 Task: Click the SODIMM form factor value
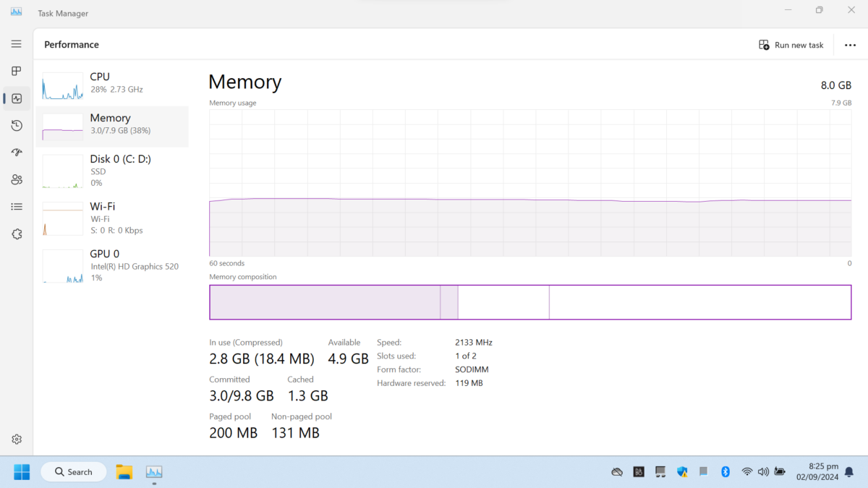472,369
